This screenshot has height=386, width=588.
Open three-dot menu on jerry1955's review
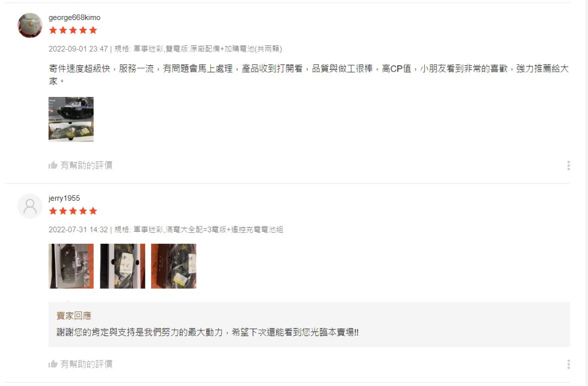[568, 364]
